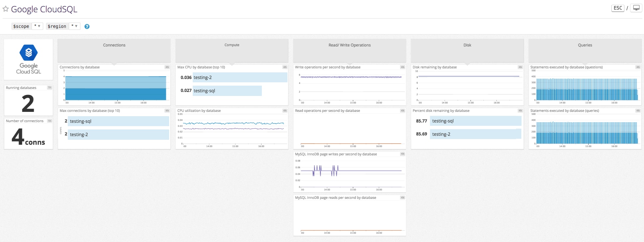The width and height of the screenshot is (644, 242).
Task: Open the $region variable dropdown
Action: click(74, 26)
